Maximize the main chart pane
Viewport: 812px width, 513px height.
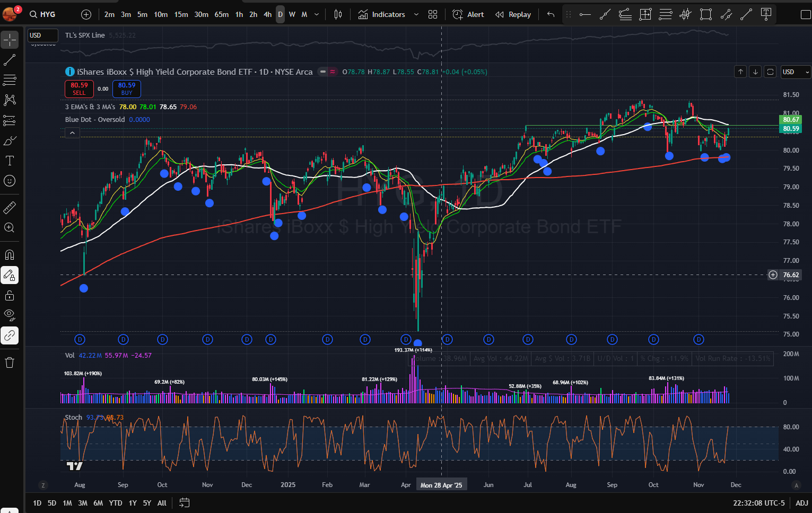coord(770,72)
